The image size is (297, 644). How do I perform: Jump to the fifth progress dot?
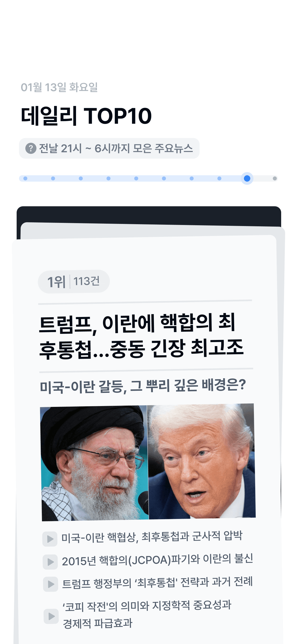coord(136,178)
